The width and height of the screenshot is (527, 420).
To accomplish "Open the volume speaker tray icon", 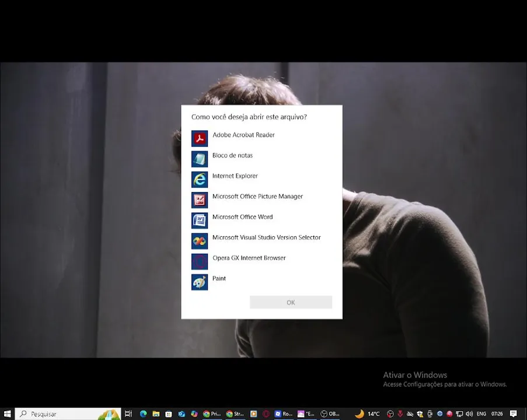I will [469, 414].
